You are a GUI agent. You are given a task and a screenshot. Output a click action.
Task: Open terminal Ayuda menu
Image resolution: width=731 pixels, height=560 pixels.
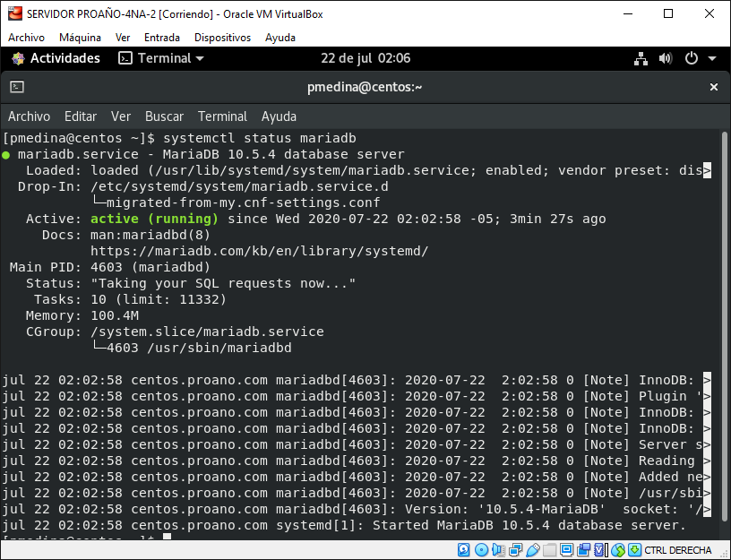279,116
